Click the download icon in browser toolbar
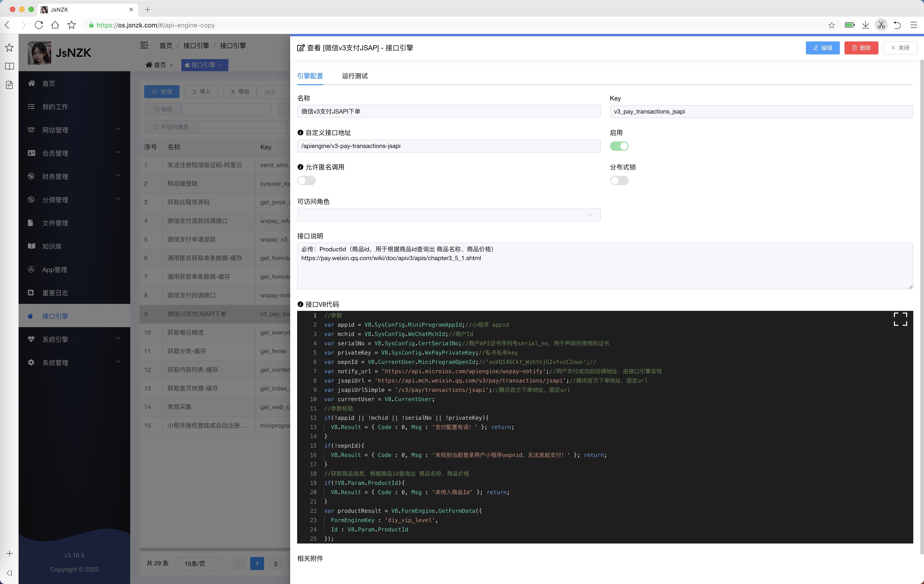924x584 pixels. 865,25
